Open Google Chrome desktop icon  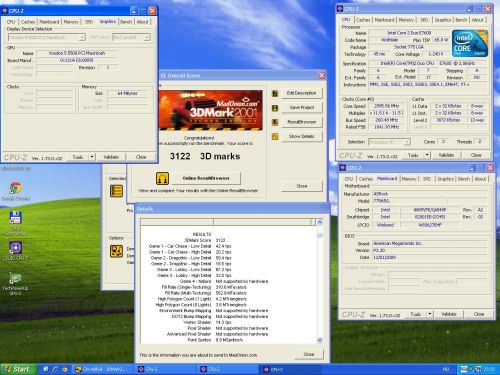[x=15, y=188]
